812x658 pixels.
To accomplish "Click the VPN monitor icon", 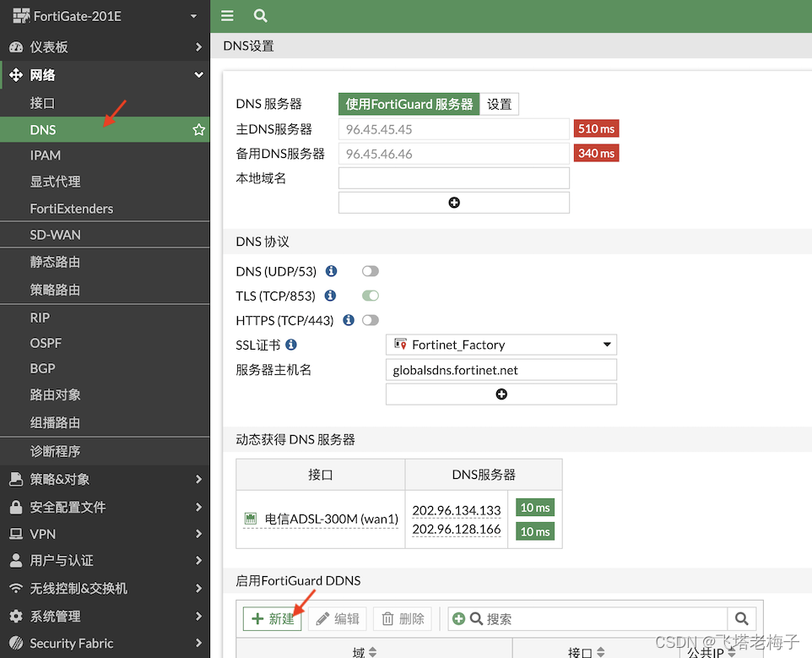I will click(16, 534).
